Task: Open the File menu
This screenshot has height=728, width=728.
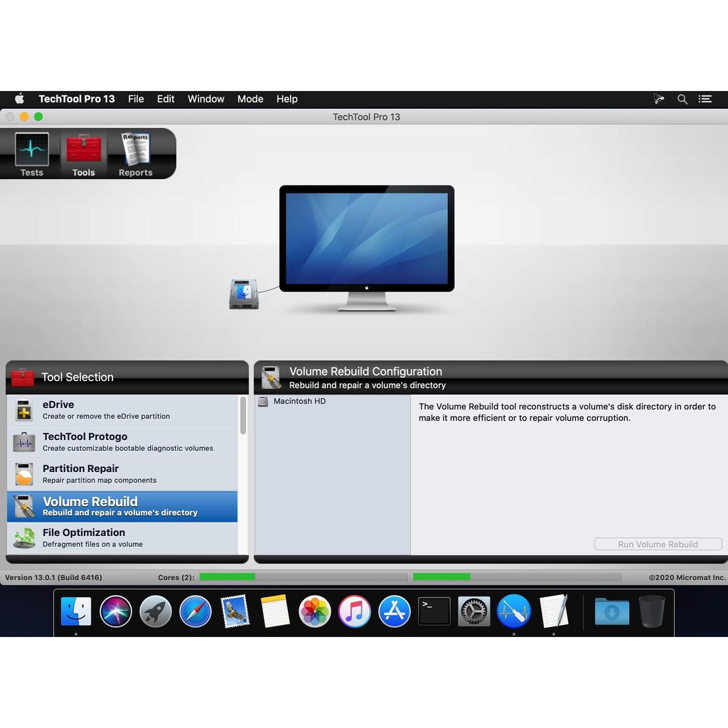Action: [x=136, y=99]
